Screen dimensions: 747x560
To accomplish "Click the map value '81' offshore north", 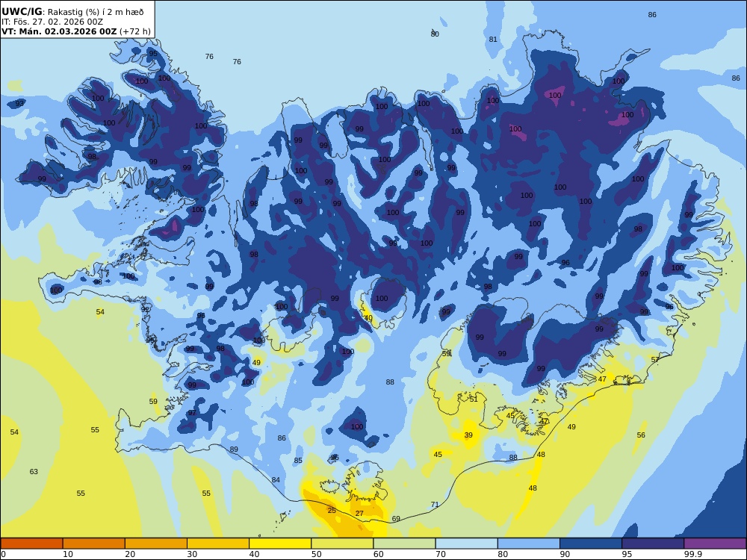I will [x=493, y=40].
